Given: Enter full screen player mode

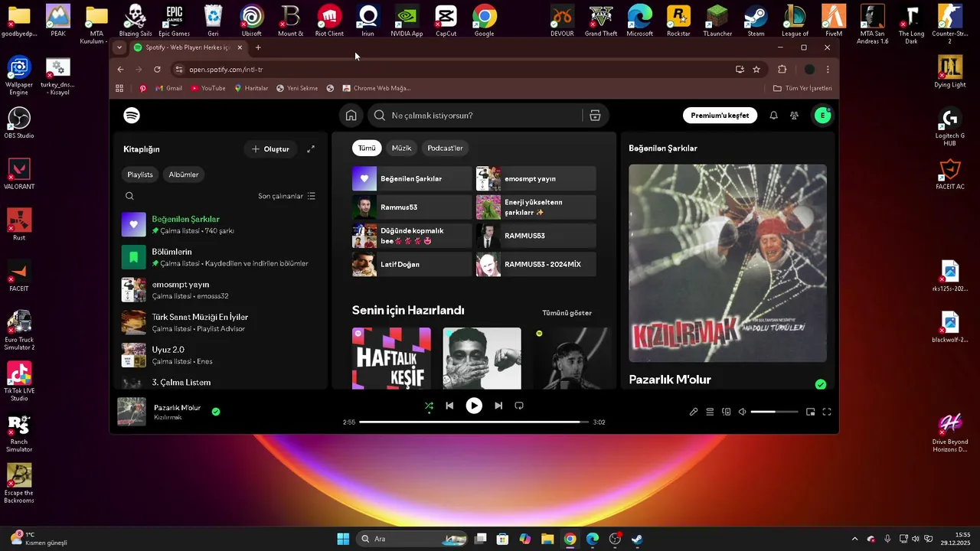Looking at the screenshot, I should [827, 412].
